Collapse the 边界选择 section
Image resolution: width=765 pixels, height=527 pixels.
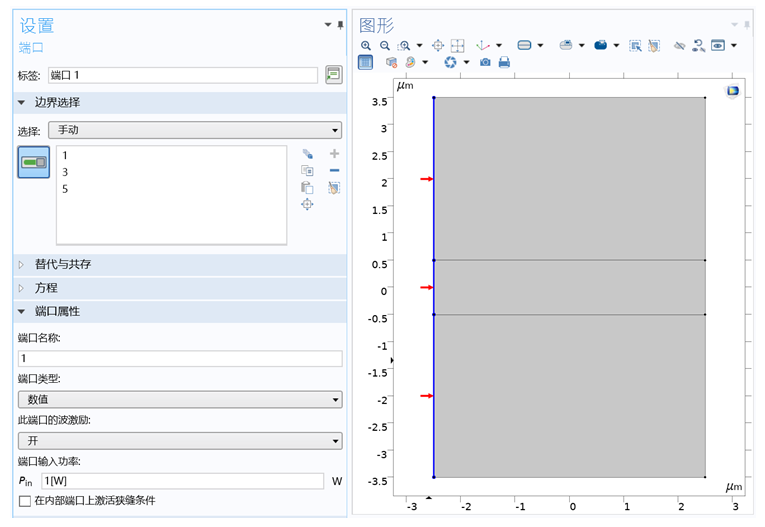(21, 102)
